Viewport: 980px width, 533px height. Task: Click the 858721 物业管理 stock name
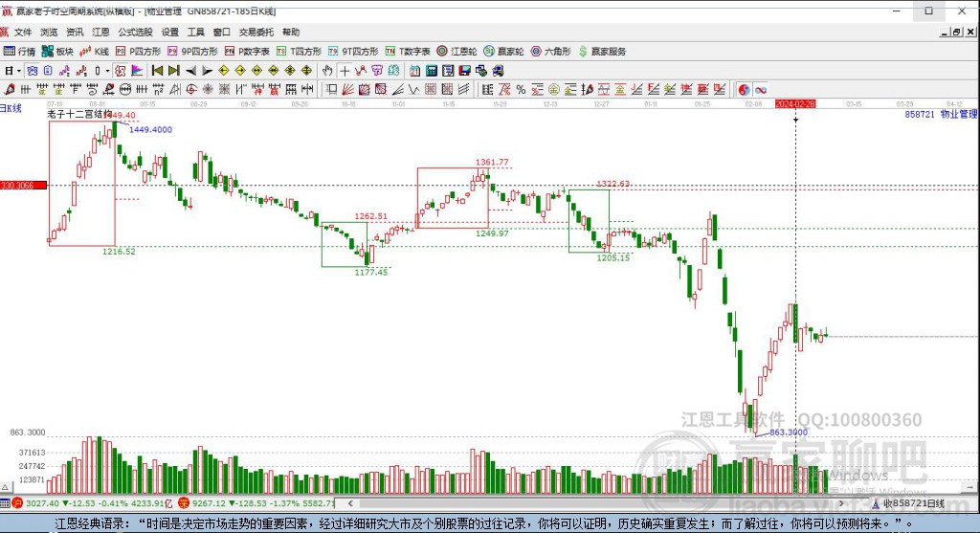[941, 114]
